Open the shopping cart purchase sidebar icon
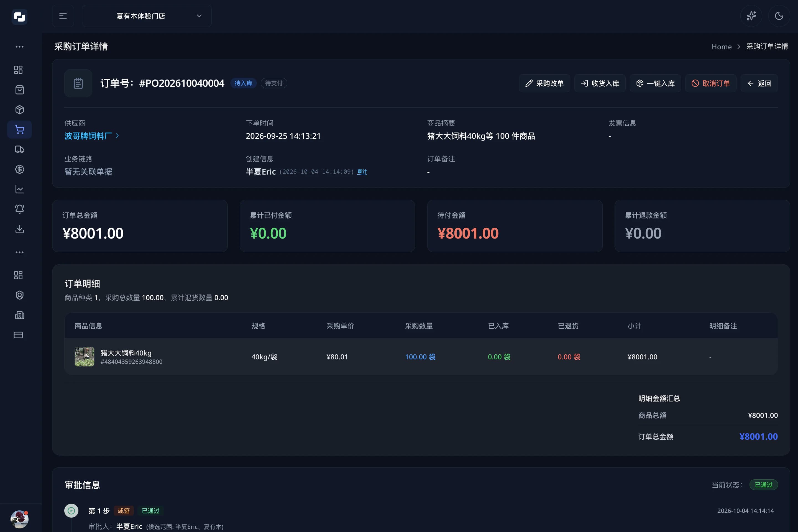The width and height of the screenshot is (798, 532). (x=20, y=130)
